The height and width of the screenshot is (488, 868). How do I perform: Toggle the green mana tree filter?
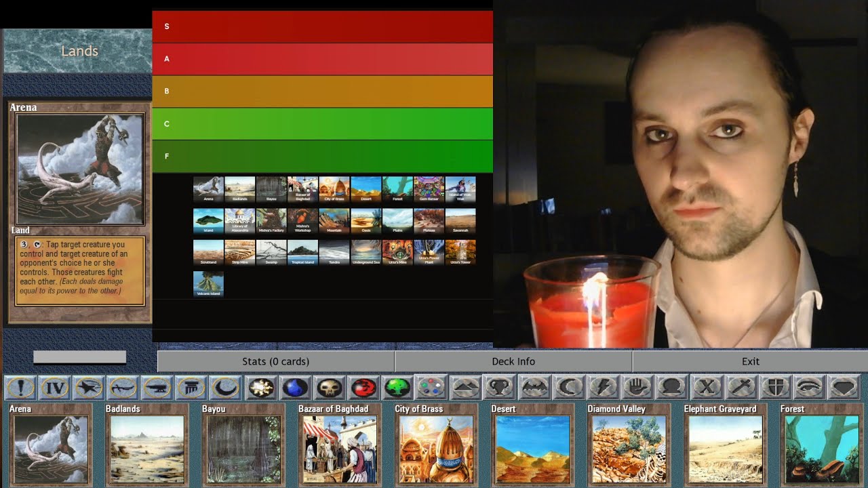(397, 388)
